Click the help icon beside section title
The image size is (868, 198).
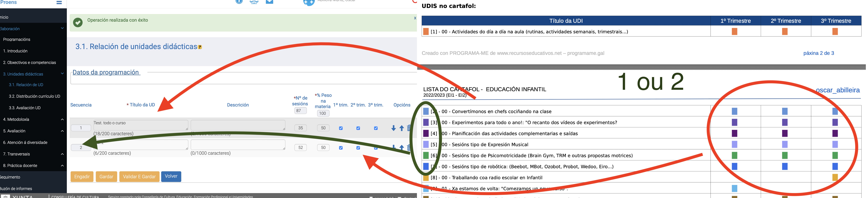click(200, 47)
